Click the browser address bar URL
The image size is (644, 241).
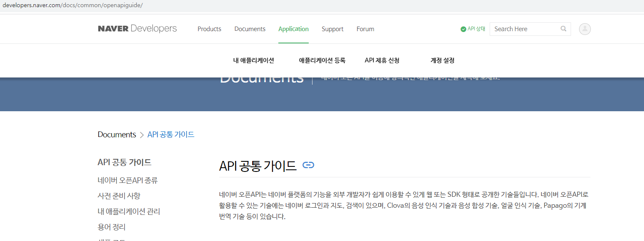73,5
